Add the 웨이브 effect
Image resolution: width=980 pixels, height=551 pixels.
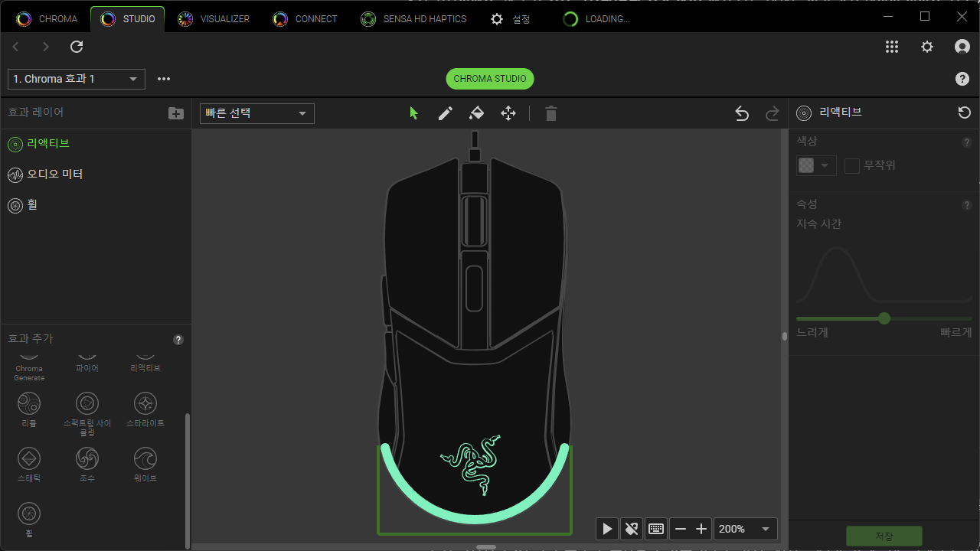click(x=145, y=464)
